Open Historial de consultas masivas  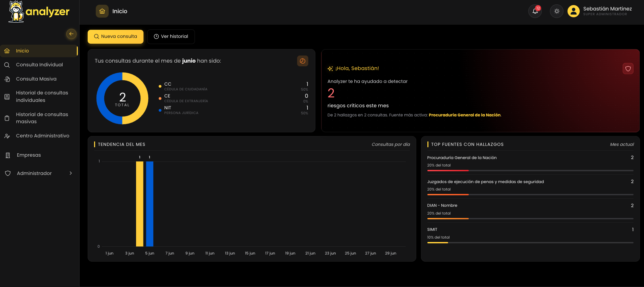coord(39,118)
